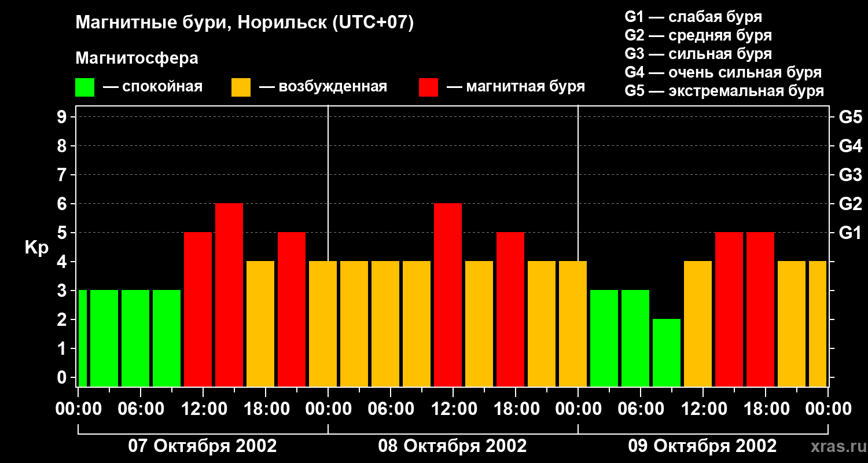Click the Kp value 6 on the left axis

tap(62, 204)
